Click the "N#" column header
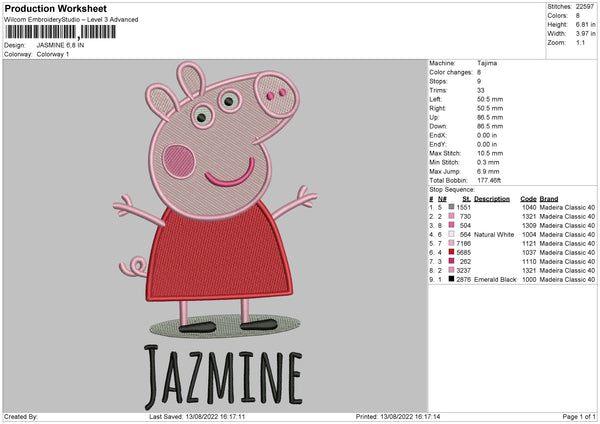600x424 pixels. [x=442, y=199]
